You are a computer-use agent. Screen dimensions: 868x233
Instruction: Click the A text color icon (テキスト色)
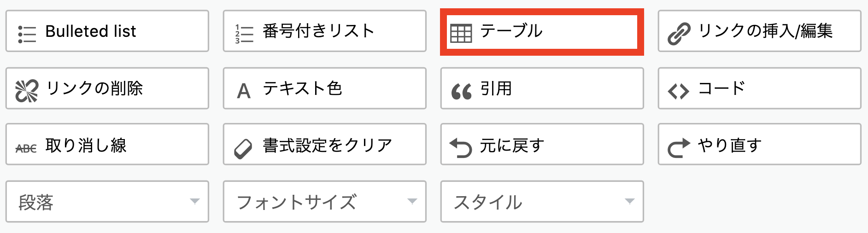click(244, 91)
